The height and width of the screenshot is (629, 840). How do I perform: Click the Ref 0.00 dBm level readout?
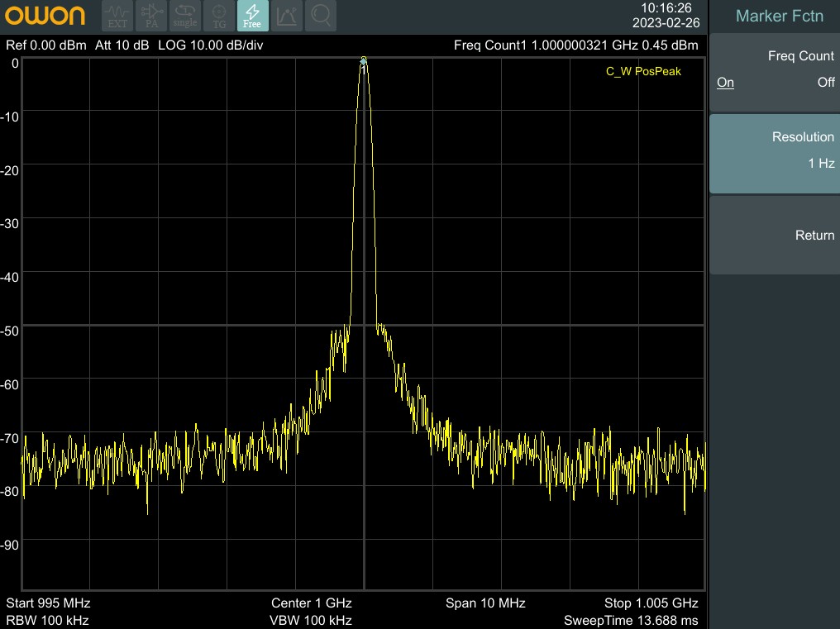click(45, 45)
